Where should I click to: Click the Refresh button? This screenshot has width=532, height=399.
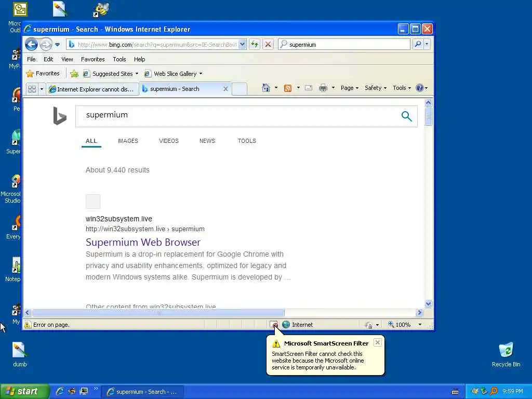(x=255, y=44)
